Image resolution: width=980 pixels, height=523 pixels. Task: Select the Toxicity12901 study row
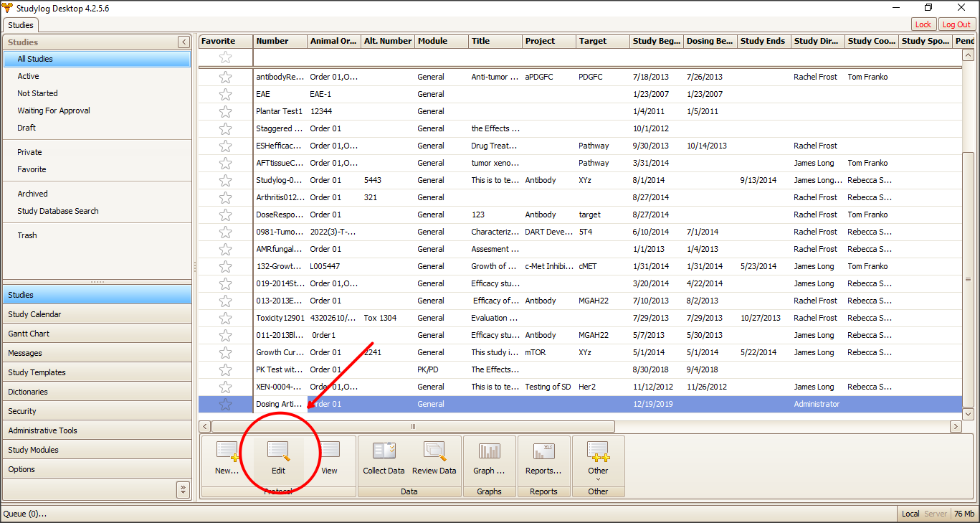(580, 318)
